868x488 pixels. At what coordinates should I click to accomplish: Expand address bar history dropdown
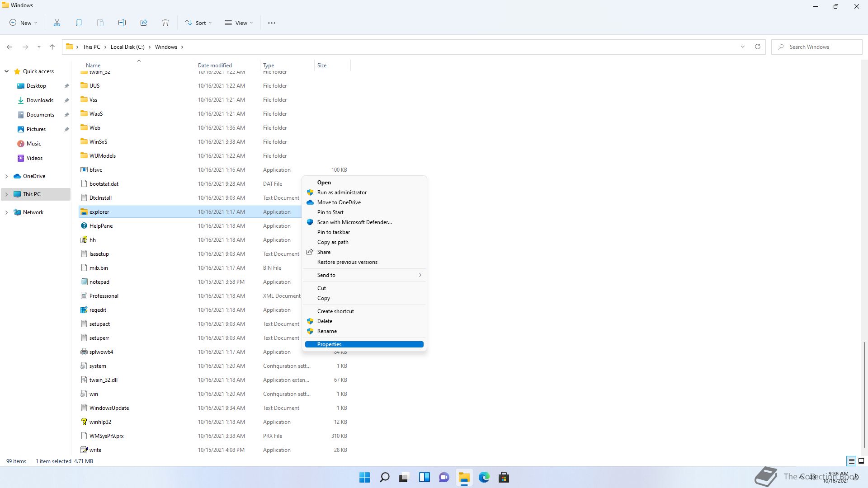tap(743, 47)
